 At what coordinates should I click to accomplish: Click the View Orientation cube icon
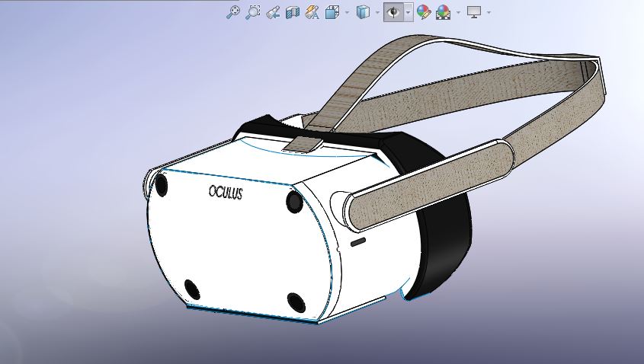[x=332, y=12]
